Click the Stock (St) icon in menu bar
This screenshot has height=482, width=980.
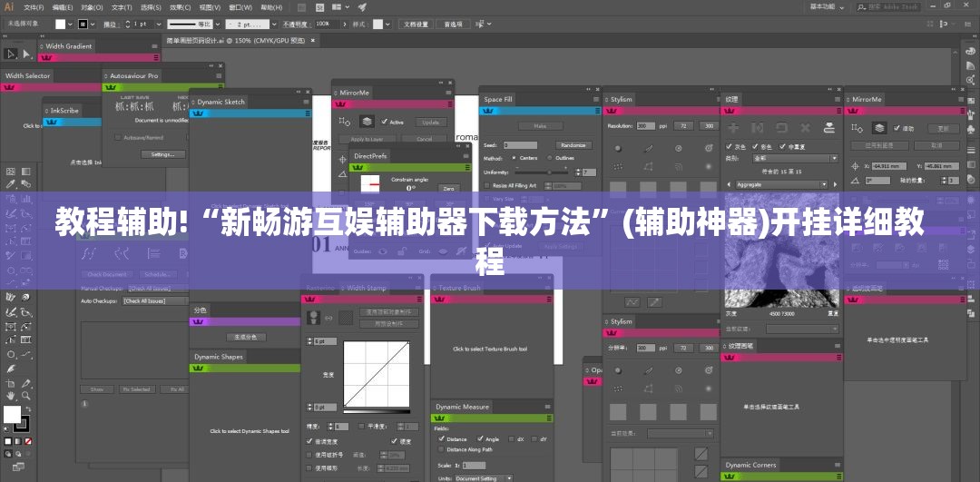[x=319, y=7]
